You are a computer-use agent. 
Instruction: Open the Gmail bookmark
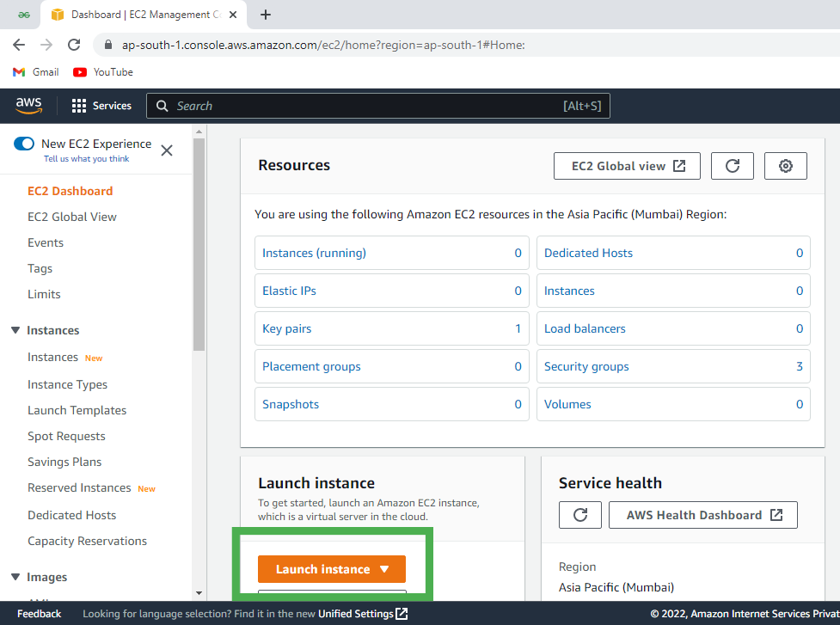pos(35,72)
